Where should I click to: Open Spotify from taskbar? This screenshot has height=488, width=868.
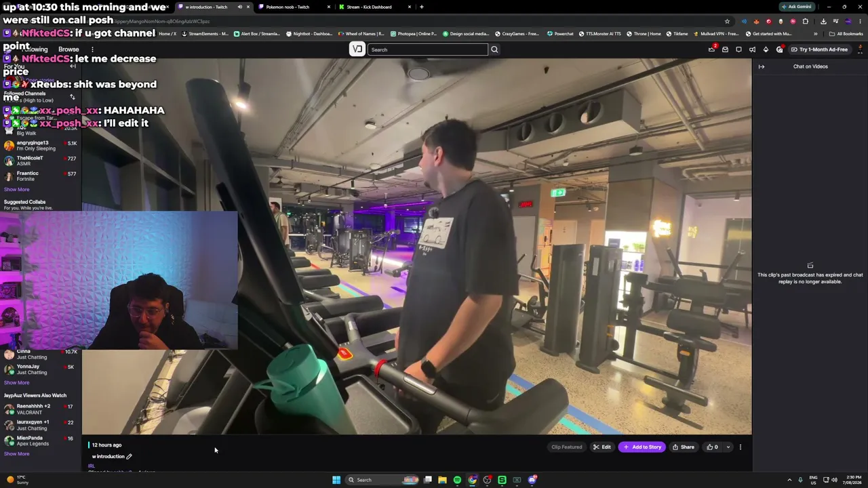[457, 480]
